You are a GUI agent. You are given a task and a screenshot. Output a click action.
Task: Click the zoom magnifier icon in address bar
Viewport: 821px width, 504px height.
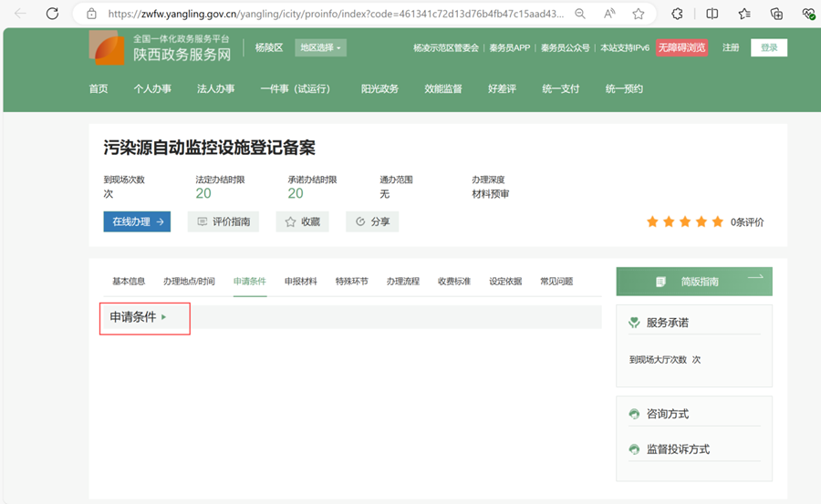coord(580,14)
